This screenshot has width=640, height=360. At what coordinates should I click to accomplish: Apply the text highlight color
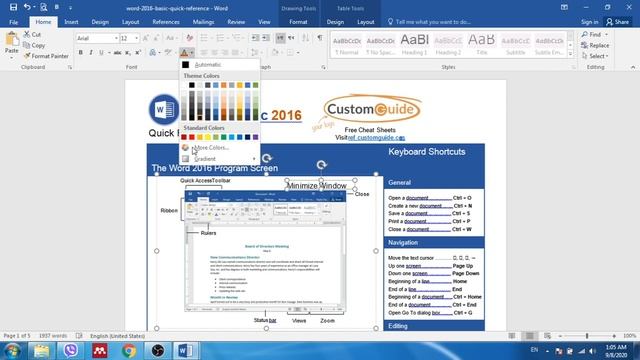pos(168,52)
